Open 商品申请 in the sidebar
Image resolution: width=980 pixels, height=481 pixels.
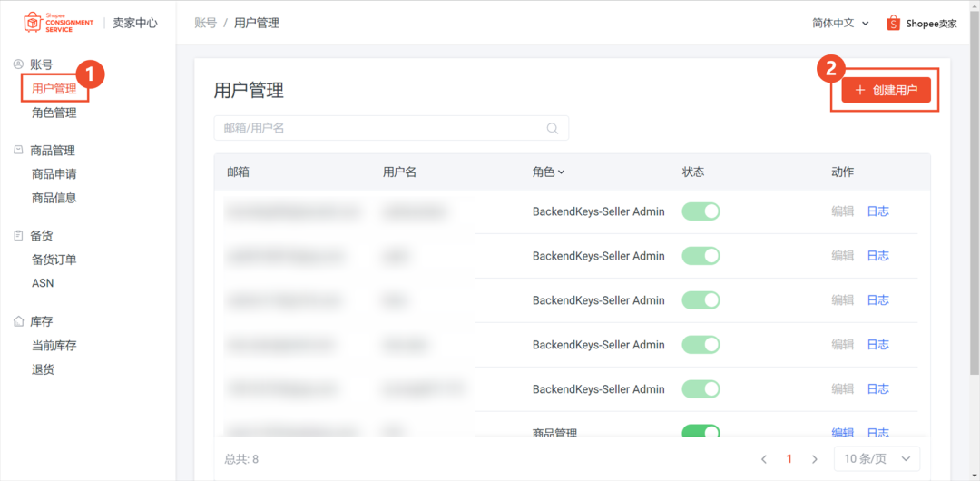coord(54,174)
